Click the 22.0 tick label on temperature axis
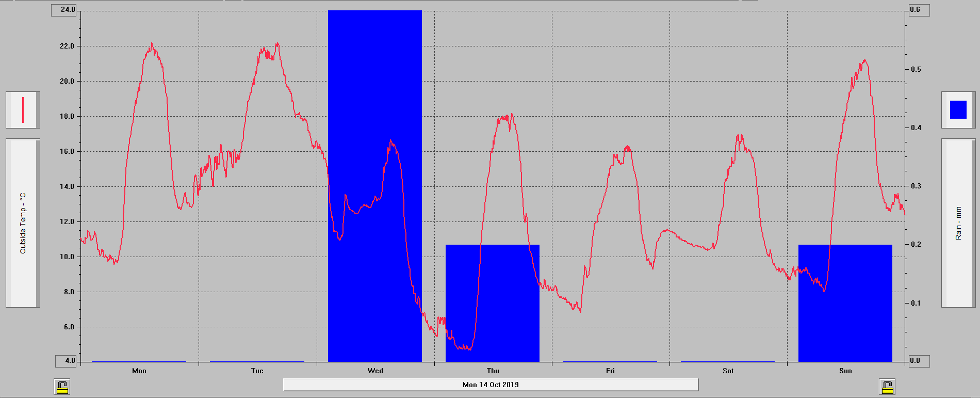 [x=67, y=46]
